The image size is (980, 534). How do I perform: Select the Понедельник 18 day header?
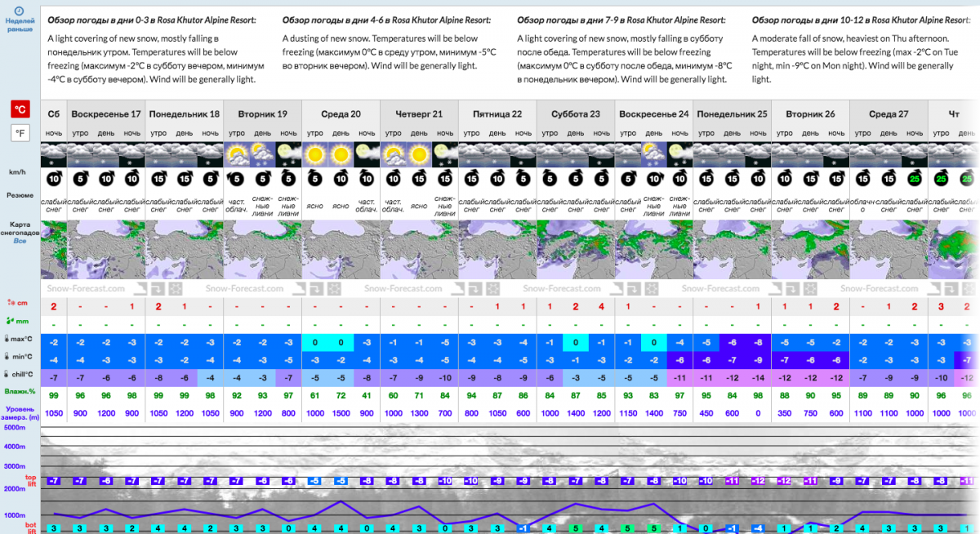pyautogui.click(x=185, y=114)
